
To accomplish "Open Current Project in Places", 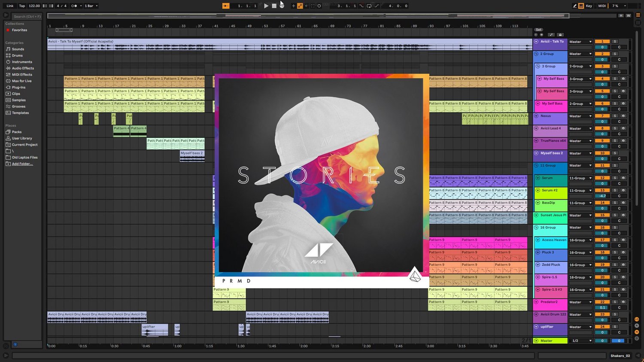I will [x=24, y=145].
